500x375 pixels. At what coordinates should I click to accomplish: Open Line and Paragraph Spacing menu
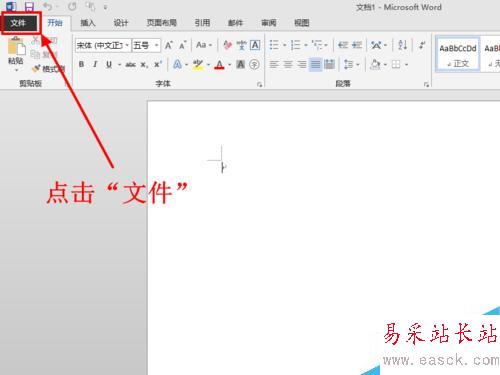click(x=351, y=64)
